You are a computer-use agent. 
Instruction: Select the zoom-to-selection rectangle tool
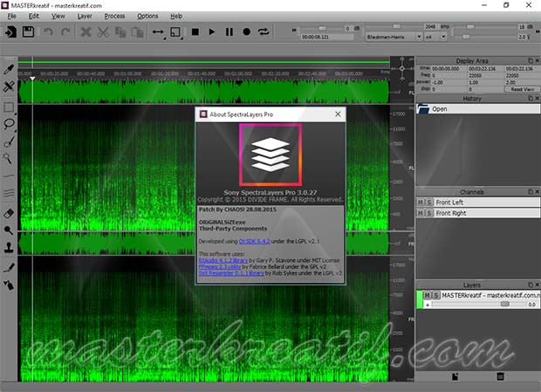pos(175,32)
